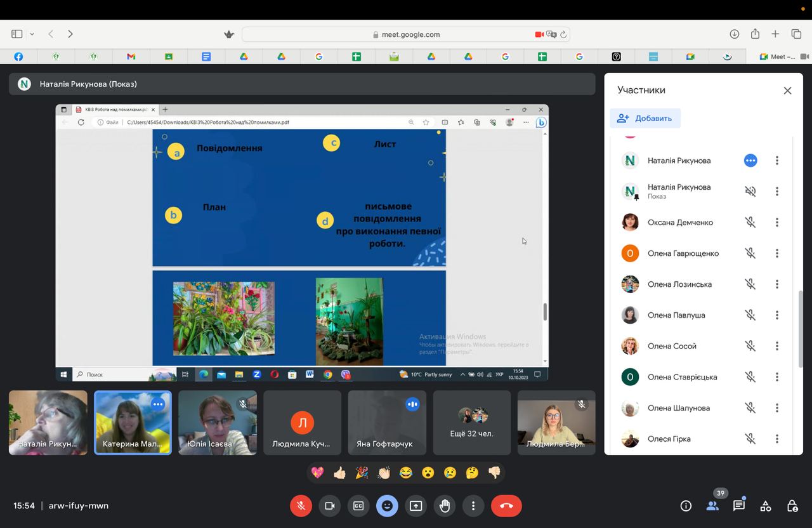The height and width of the screenshot is (528, 812).
Task: Send the sparkling heart reaction
Action: pyautogui.click(x=318, y=473)
